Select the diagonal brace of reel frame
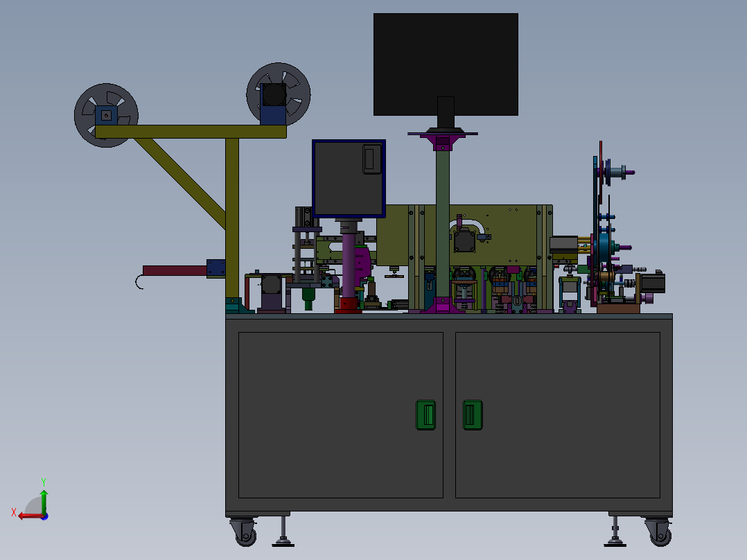 [179, 182]
